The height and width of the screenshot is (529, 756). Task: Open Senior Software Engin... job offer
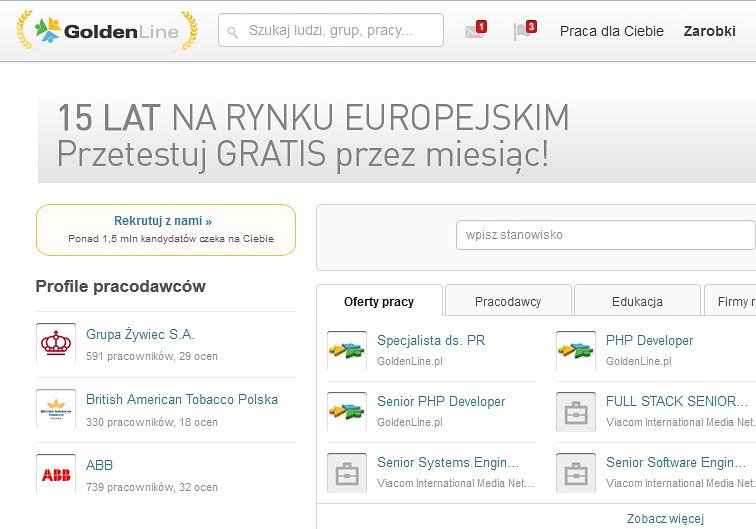(676, 462)
